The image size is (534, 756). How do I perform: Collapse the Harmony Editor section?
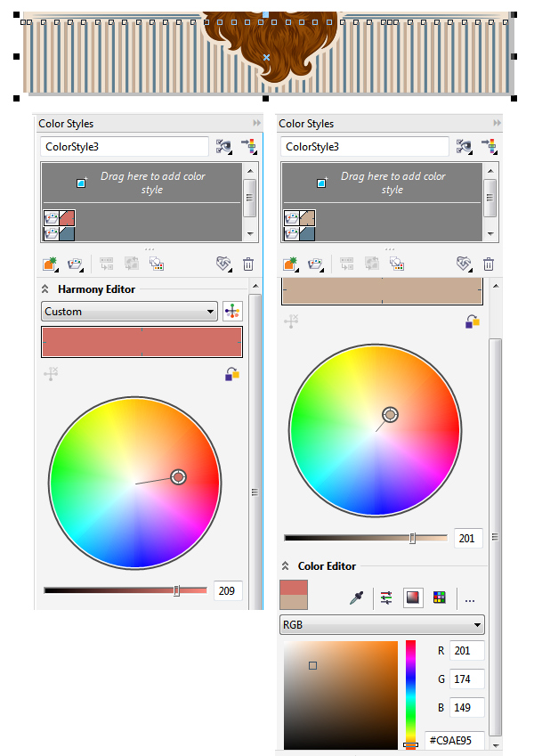pyautogui.click(x=44, y=289)
